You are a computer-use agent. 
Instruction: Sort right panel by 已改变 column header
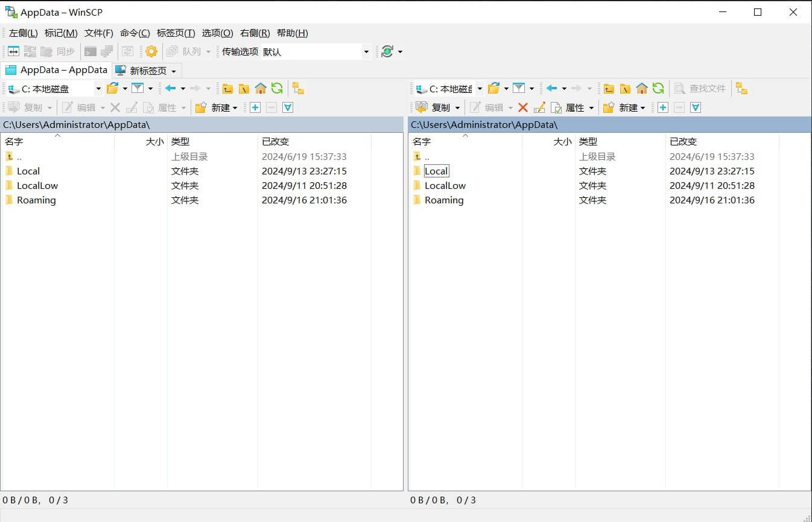722,141
